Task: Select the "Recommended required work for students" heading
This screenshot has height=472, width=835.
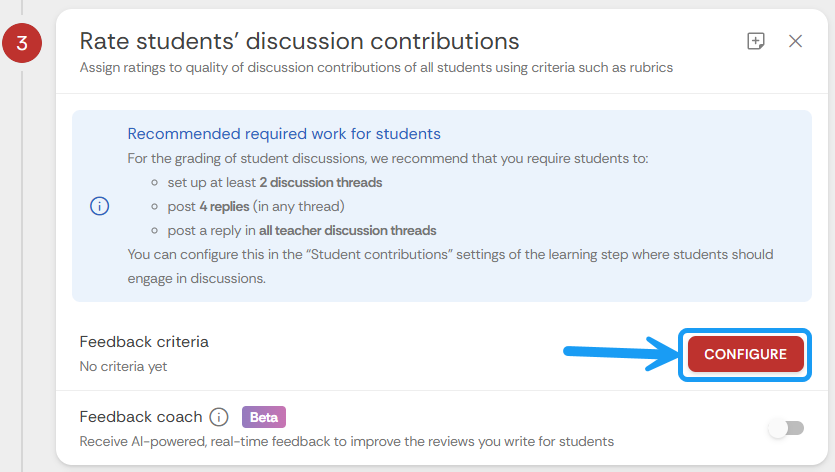Action: [x=284, y=134]
